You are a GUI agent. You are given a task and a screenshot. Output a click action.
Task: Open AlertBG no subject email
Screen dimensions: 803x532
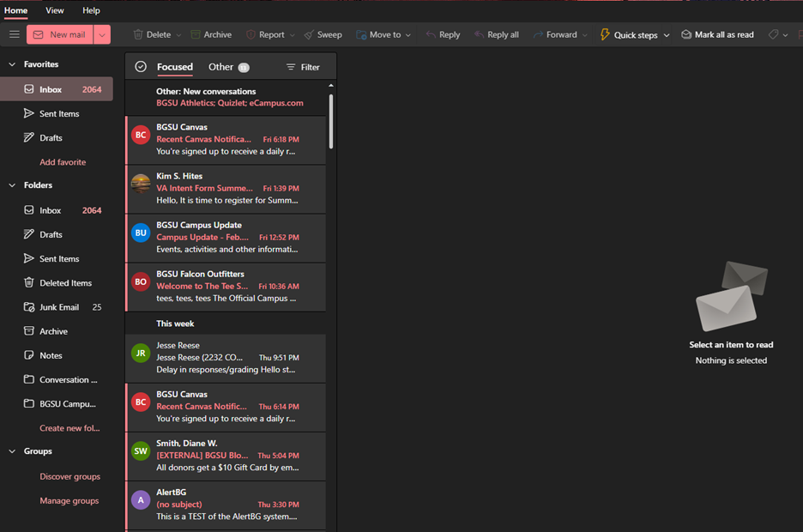226,505
